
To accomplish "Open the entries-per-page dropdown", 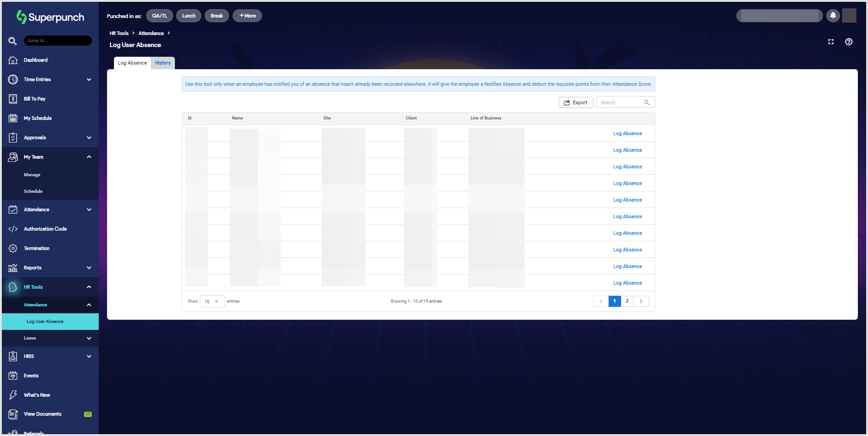I will pos(212,301).
